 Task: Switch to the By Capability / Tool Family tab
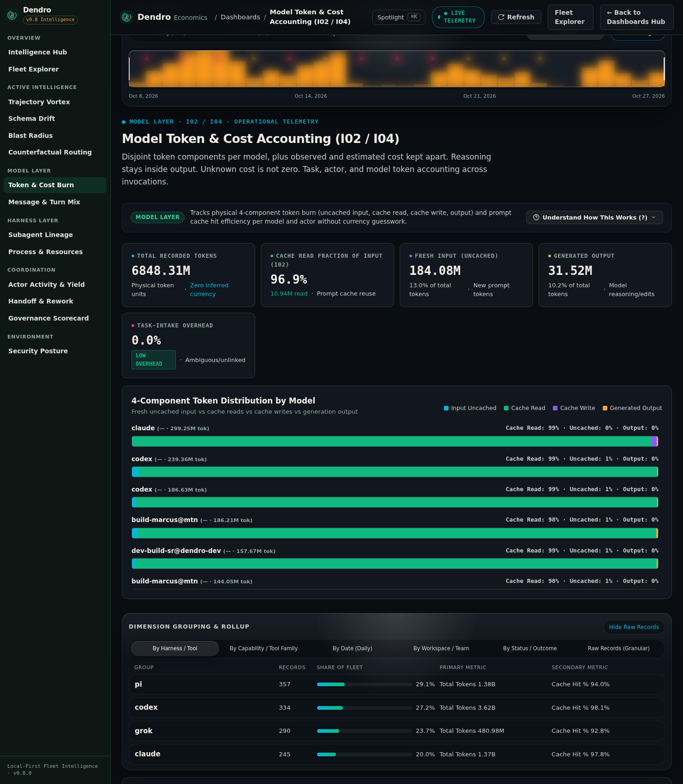[264, 648]
